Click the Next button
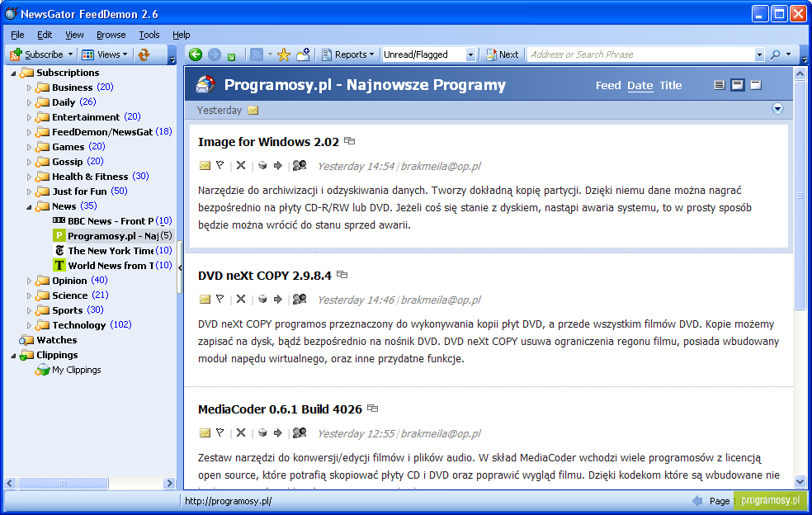812x515 pixels. 502,54
